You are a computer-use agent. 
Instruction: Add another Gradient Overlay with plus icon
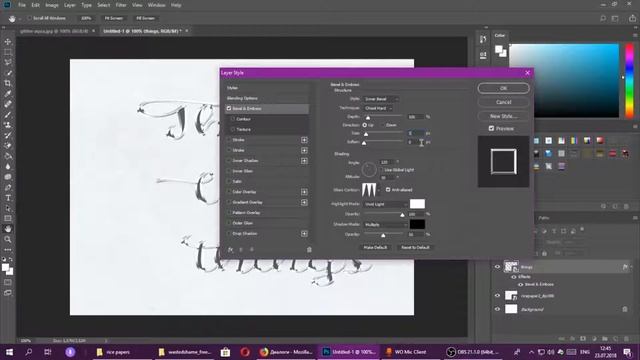pyautogui.click(x=304, y=202)
